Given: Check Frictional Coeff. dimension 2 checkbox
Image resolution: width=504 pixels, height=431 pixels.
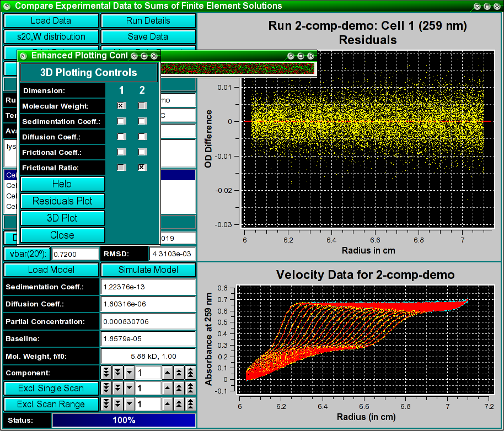Looking at the screenshot, I should point(142,152).
